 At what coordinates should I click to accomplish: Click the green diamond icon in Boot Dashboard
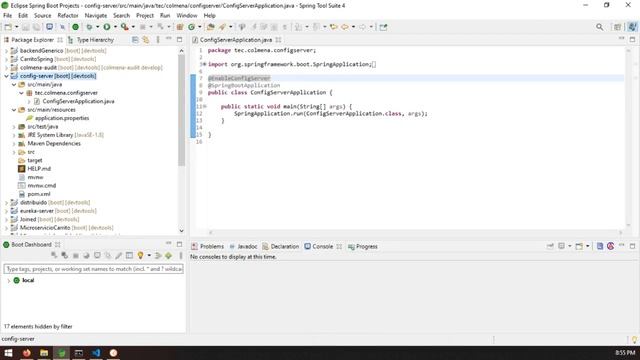coord(169,256)
